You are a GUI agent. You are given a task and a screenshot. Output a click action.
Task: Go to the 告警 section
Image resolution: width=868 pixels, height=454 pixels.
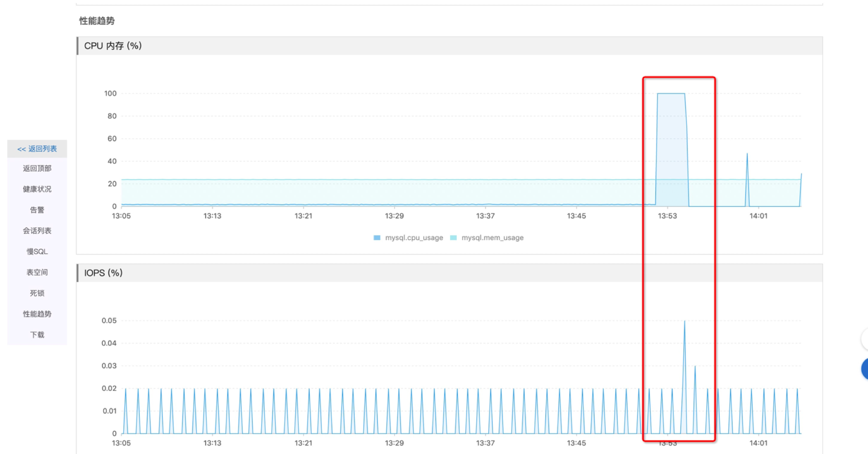click(37, 210)
